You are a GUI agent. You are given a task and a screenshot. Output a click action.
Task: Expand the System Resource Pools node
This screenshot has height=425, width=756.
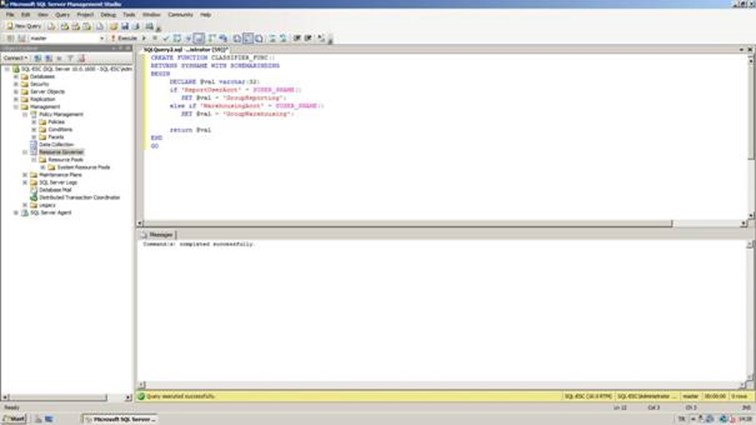43,167
